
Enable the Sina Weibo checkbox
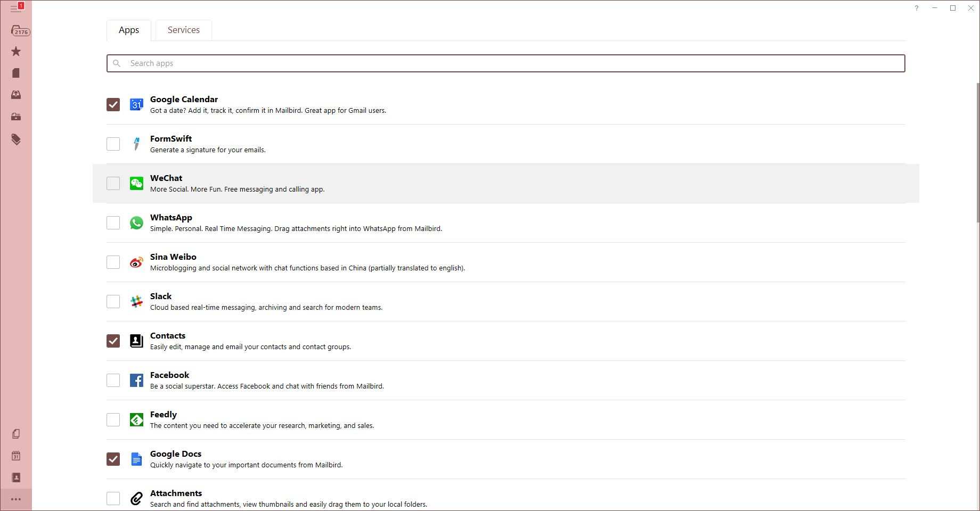point(113,262)
